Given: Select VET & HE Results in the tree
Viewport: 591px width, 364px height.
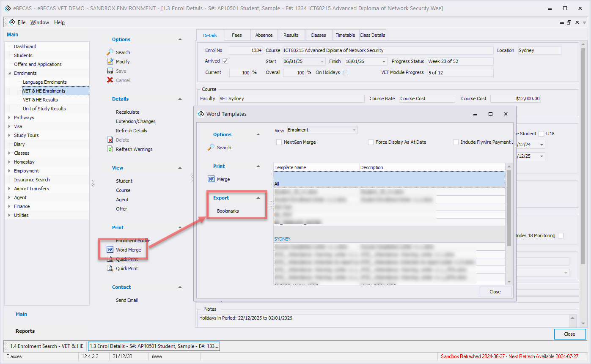Looking at the screenshot, I should [x=40, y=100].
